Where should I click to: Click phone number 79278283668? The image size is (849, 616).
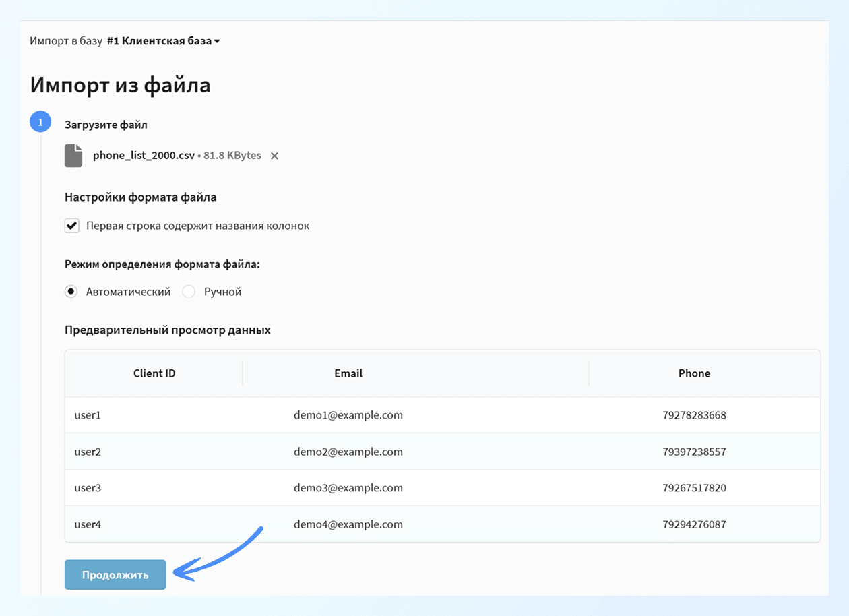pyautogui.click(x=694, y=415)
